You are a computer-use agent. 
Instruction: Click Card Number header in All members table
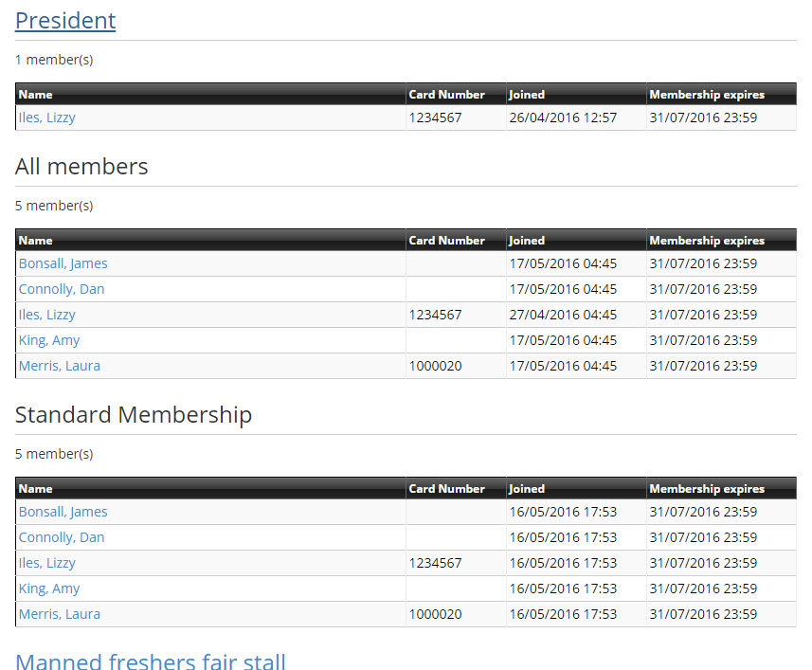coord(446,241)
